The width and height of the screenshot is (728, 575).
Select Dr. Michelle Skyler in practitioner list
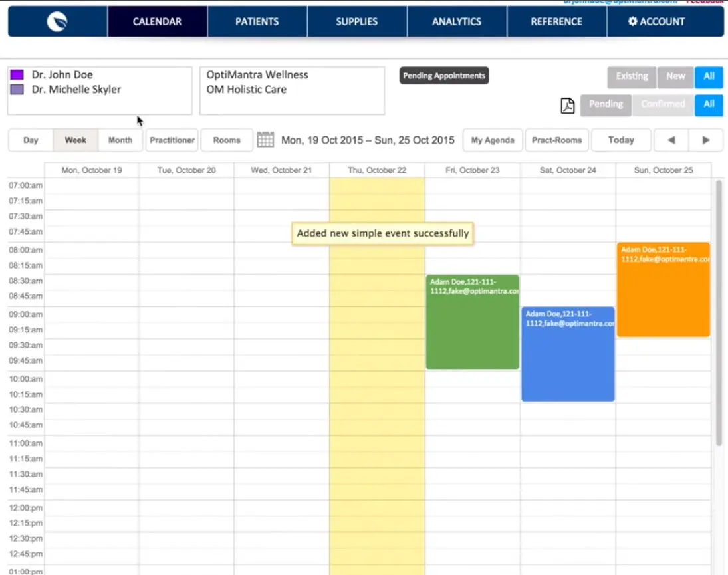[x=76, y=90]
